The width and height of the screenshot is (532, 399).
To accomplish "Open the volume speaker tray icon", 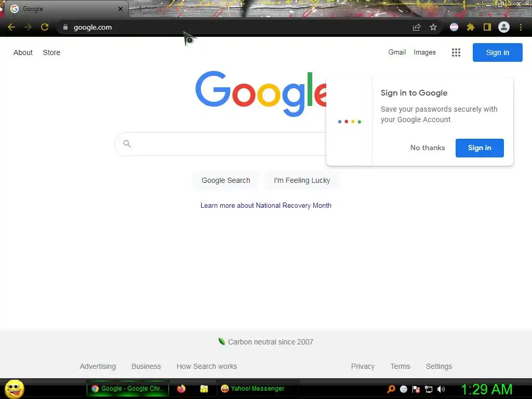I will (441, 389).
